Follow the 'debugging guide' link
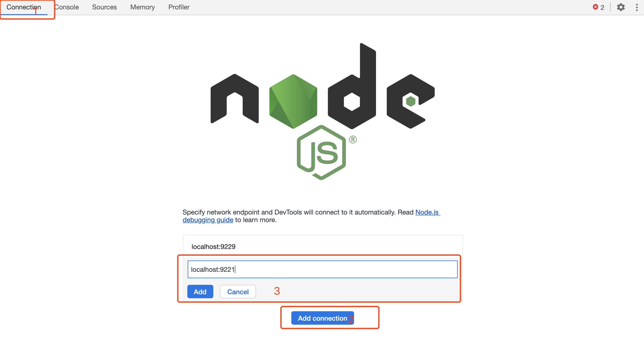This screenshot has width=644, height=339. point(208,220)
